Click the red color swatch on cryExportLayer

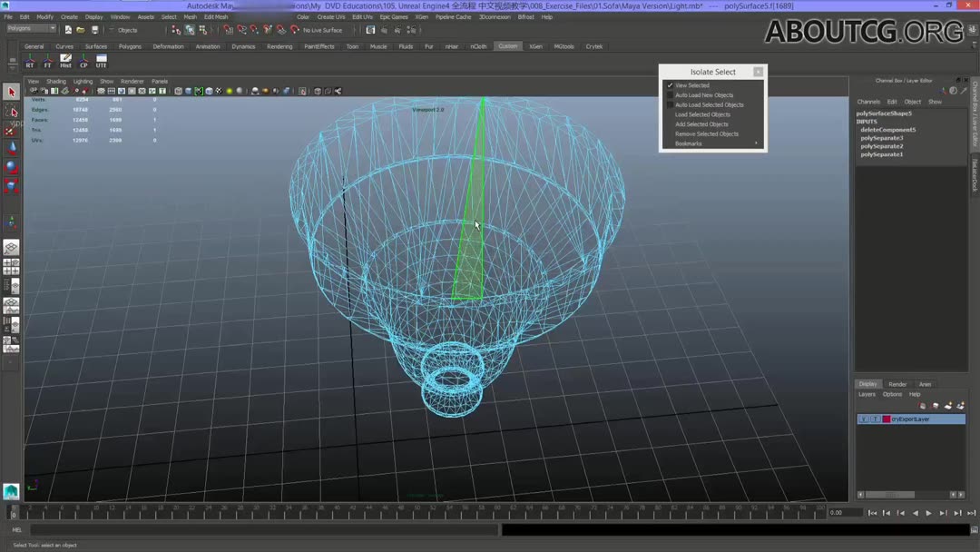coord(887,419)
